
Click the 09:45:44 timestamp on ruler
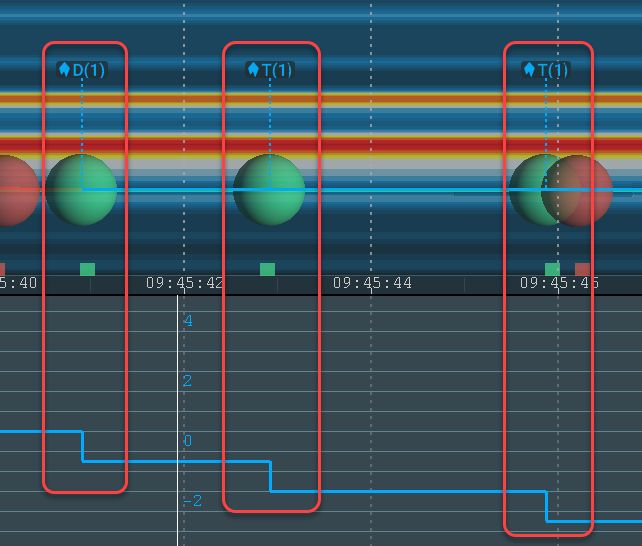tap(372, 283)
